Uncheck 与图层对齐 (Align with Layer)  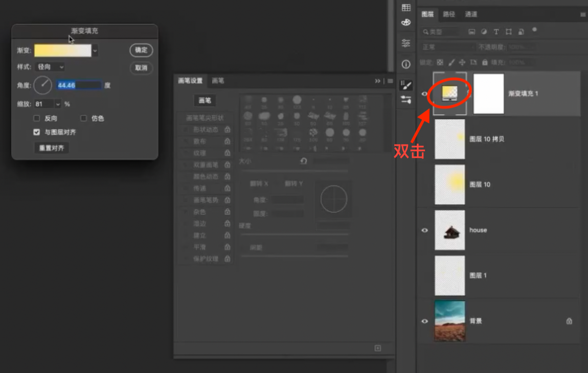pyautogui.click(x=37, y=132)
